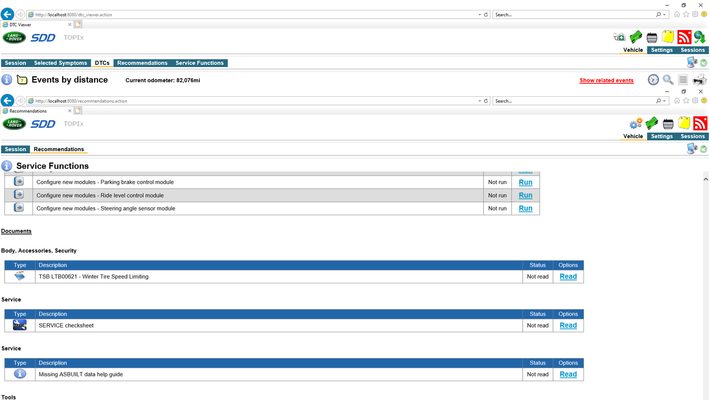This screenshot has width=710, height=400.
Task: Open the red RSS feed in Recommendations window
Action: [x=700, y=123]
